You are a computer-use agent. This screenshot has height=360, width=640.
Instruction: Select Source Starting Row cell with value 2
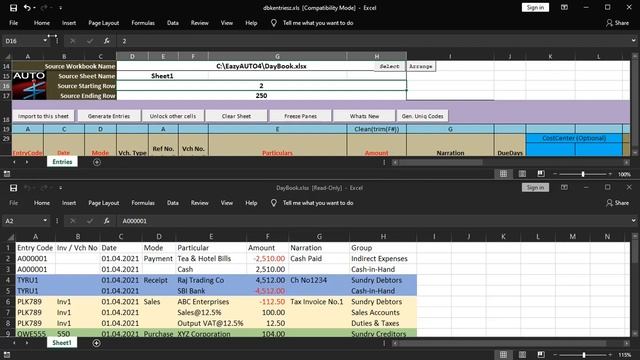coord(261,86)
